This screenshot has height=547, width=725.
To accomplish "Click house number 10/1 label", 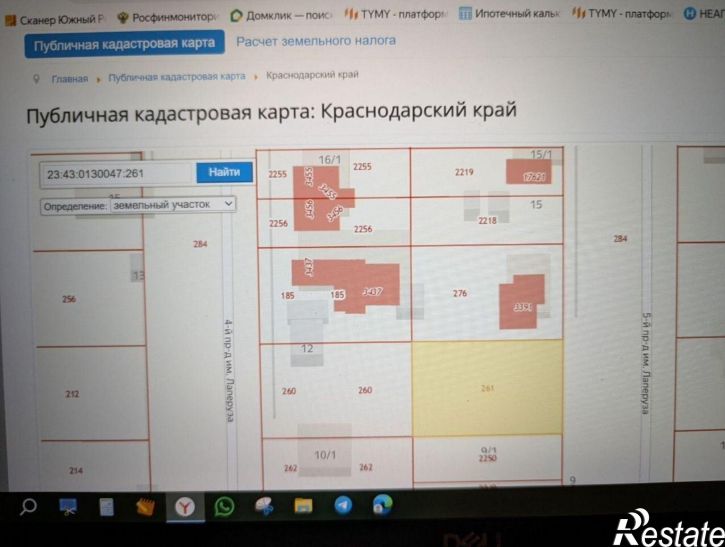I will [325, 455].
